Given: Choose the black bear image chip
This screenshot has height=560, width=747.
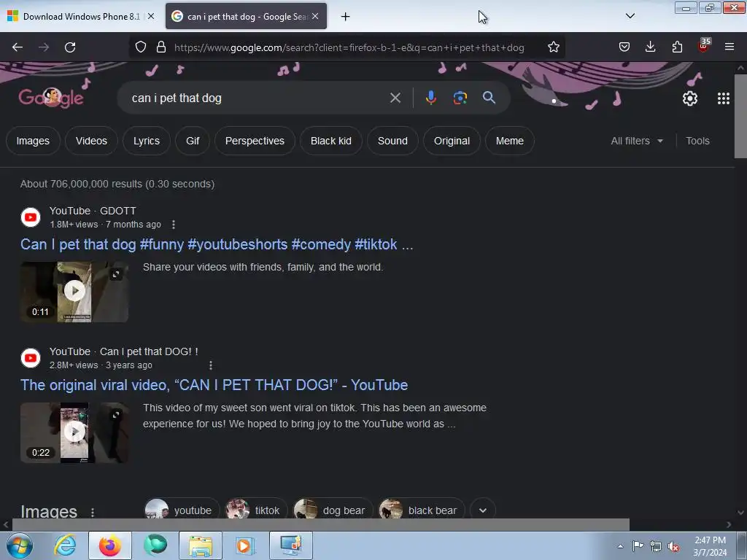Looking at the screenshot, I should tap(421, 510).
